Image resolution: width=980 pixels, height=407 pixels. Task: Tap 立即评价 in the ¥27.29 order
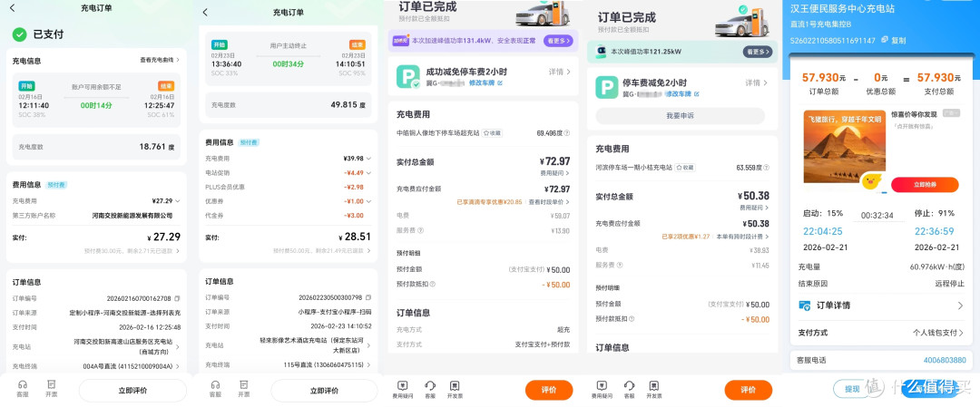[132, 390]
